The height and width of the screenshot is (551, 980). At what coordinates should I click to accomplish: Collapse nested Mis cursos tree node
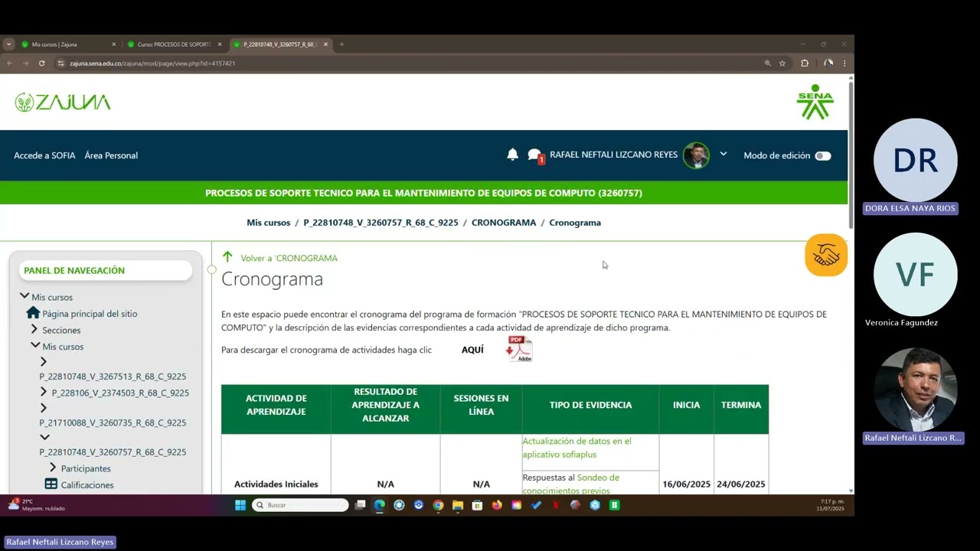point(35,346)
